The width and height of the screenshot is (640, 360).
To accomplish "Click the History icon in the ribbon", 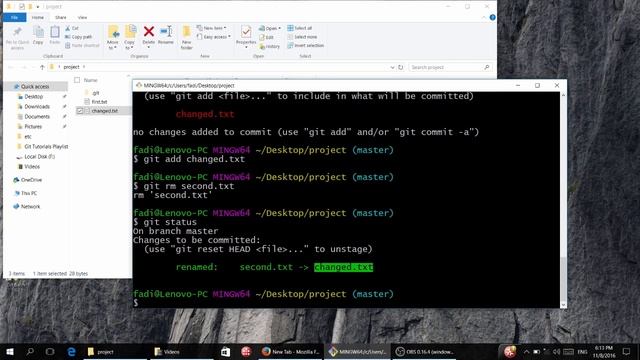I will (262, 46).
